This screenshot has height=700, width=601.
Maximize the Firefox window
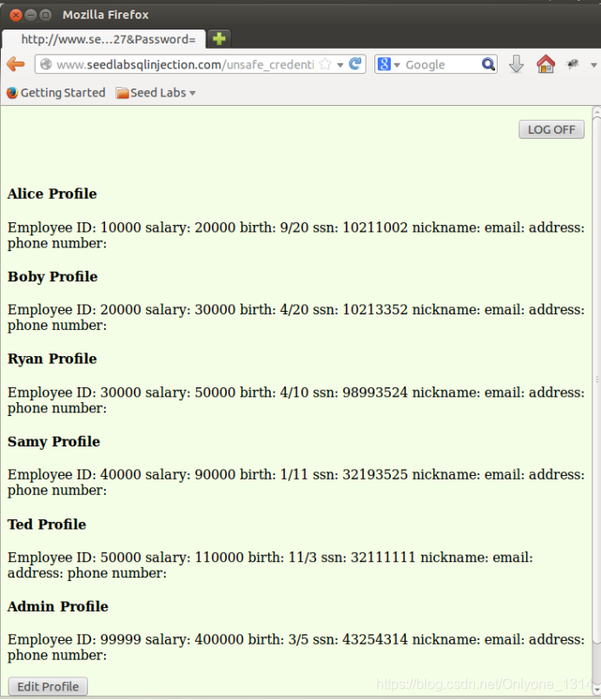coord(45,15)
